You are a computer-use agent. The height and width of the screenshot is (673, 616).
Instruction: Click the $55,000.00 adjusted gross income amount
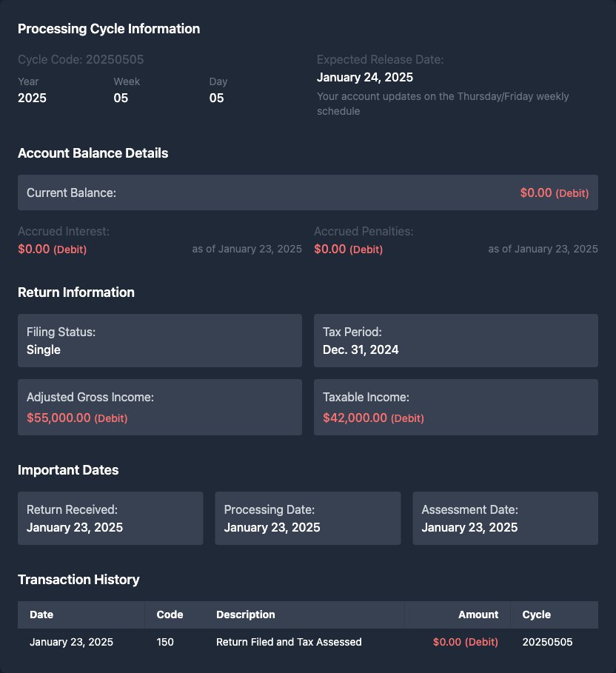coord(77,418)
